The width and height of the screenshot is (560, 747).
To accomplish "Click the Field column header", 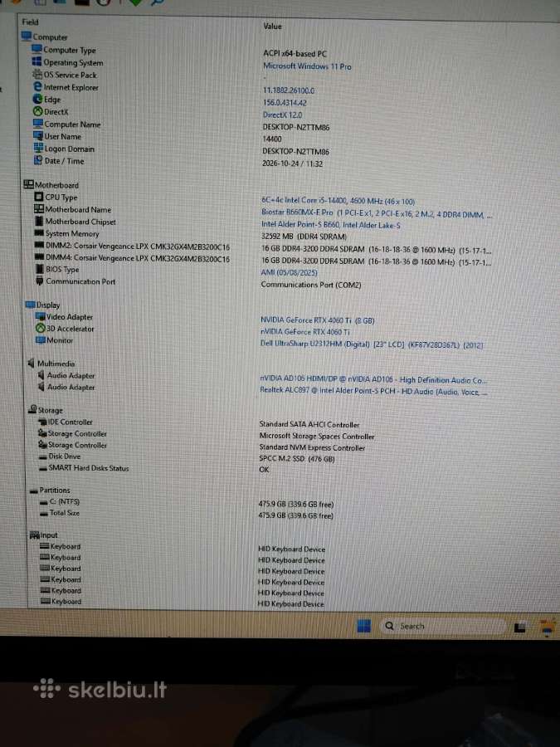I will (x=30, y=22).
